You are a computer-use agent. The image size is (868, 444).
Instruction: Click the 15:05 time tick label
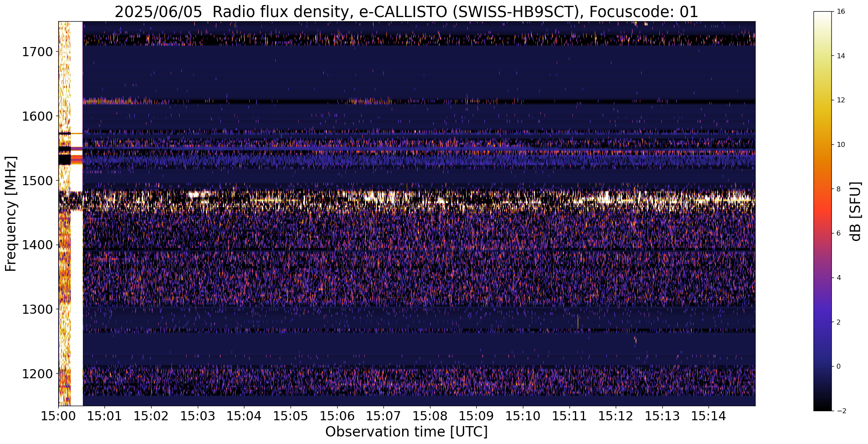(291, 416)
